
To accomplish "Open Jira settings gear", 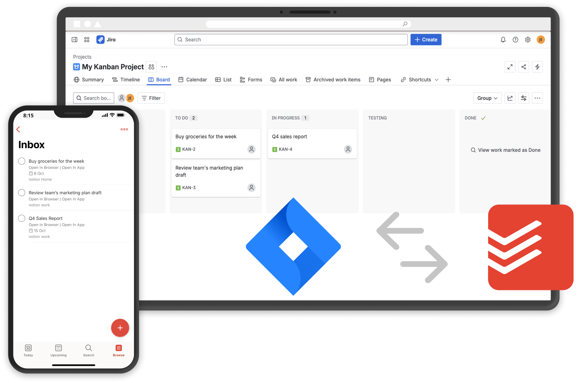I will click(528, 39).
